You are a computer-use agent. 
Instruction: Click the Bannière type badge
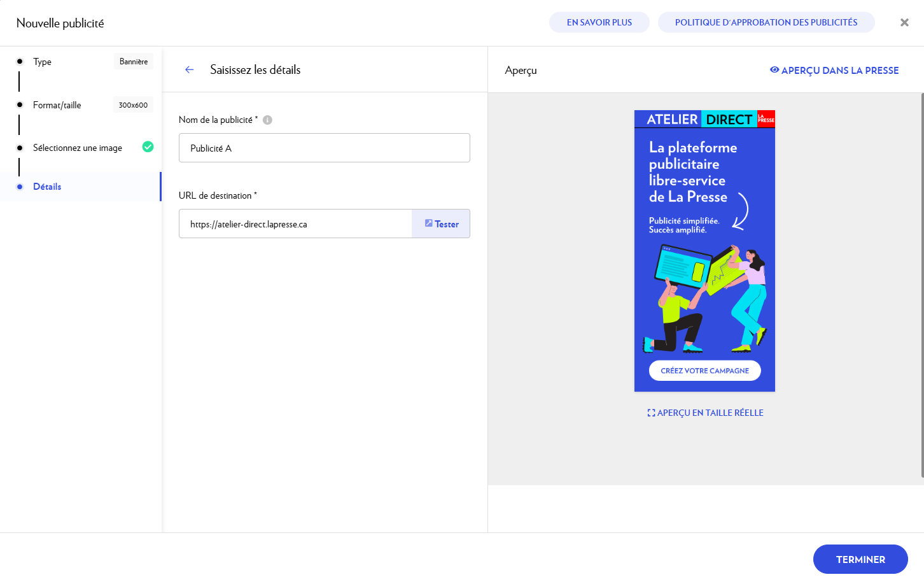(134, 62)
